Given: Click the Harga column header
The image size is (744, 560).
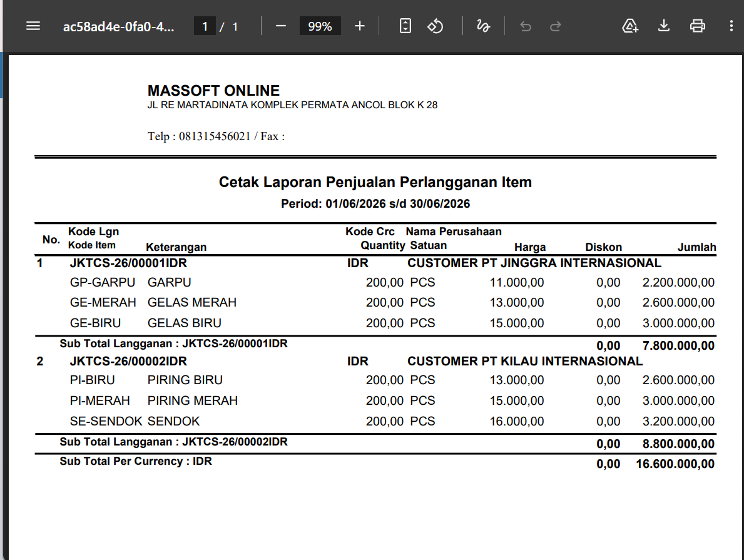Looking at the screenshot, I should pos(530,247).
